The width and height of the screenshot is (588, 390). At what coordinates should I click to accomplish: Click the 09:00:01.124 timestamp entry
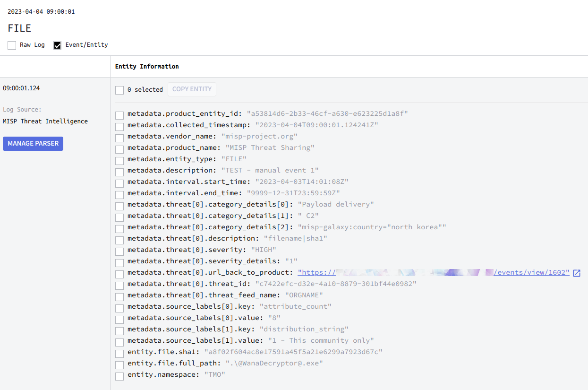click(x=21, y=88)
